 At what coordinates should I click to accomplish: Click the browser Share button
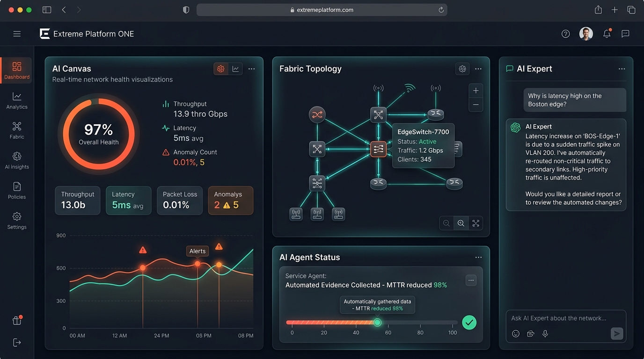point(598,10)
